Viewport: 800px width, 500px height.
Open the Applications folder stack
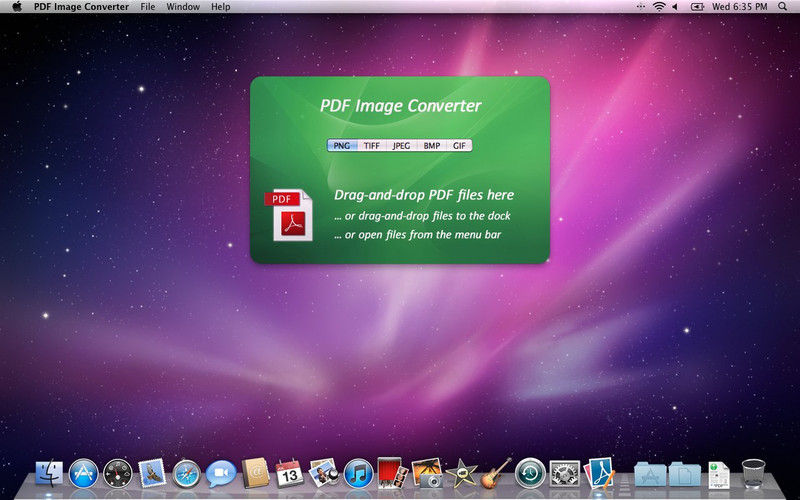coord(651,474)
